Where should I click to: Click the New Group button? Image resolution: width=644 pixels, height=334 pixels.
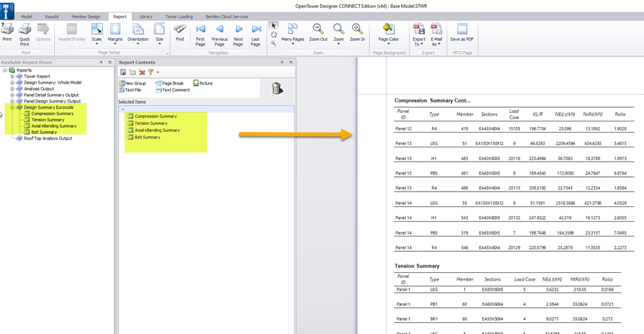133,83
